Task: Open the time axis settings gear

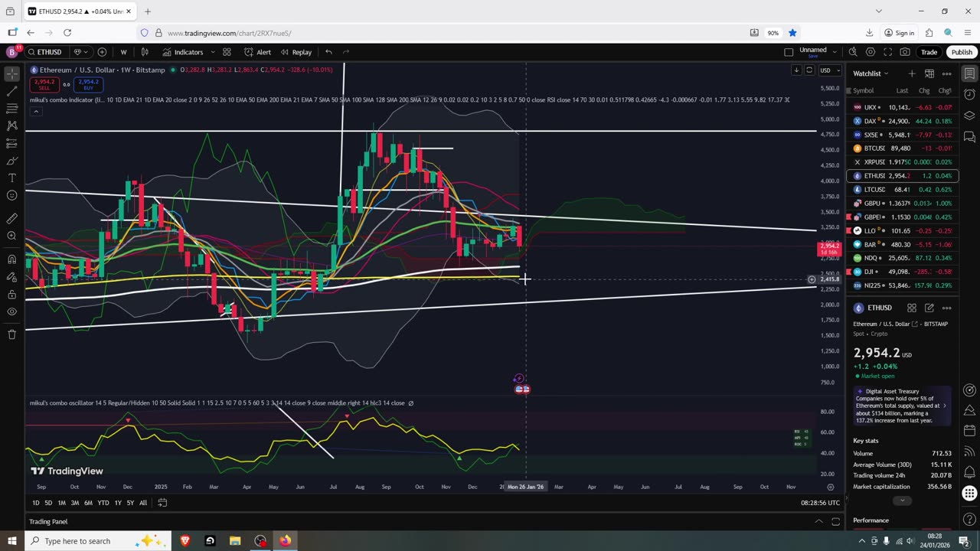Action: pos(830,487)
